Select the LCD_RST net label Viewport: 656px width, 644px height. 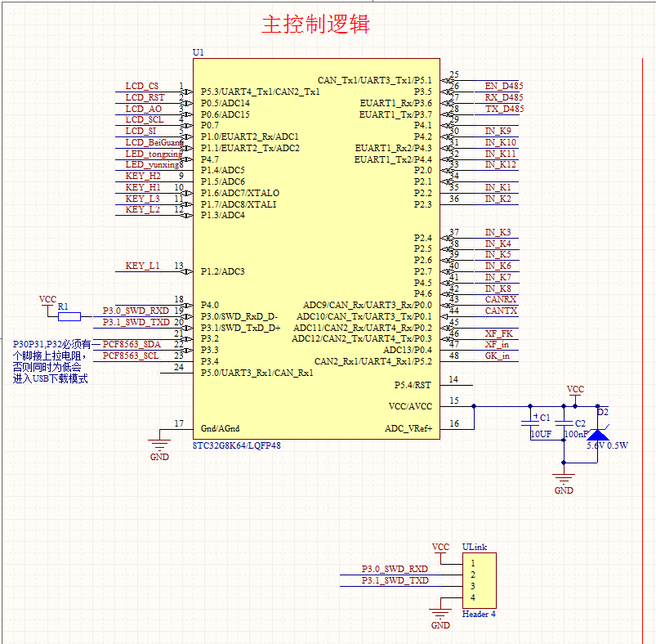pos(145,97)
